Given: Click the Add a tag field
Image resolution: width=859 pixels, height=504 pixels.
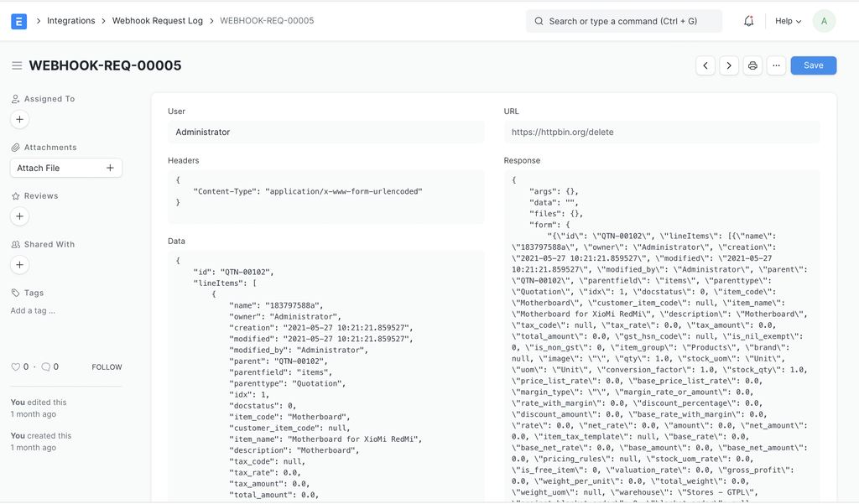Looking at the screenshot, I should point(34,310).
